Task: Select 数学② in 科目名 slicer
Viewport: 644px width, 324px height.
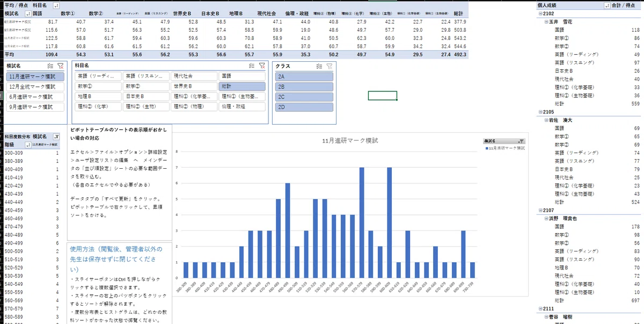Action: pyautogui.click(x=146, y=87)
